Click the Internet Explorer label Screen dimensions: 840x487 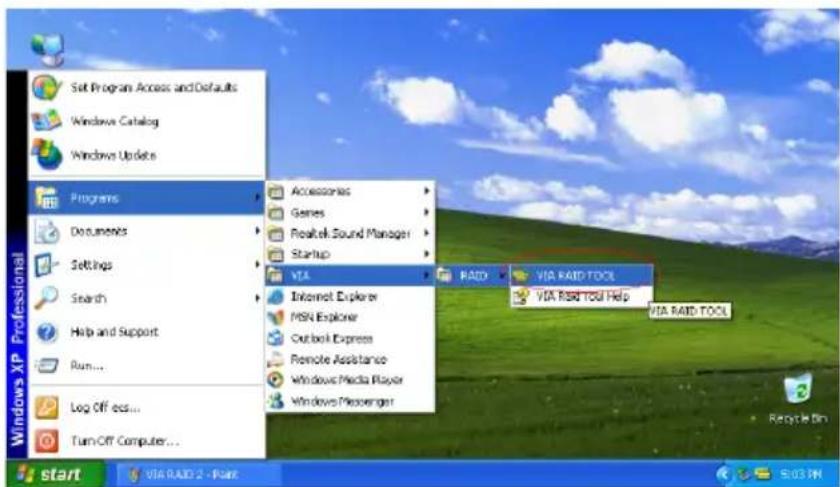click(x=334, y=296)
